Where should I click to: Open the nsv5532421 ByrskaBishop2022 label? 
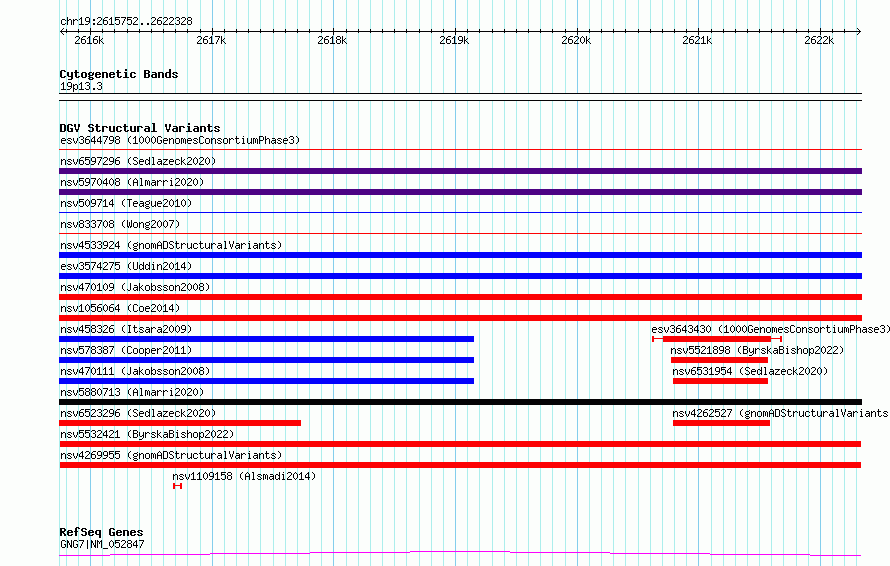pyautogui.click(x=147, y=434)
